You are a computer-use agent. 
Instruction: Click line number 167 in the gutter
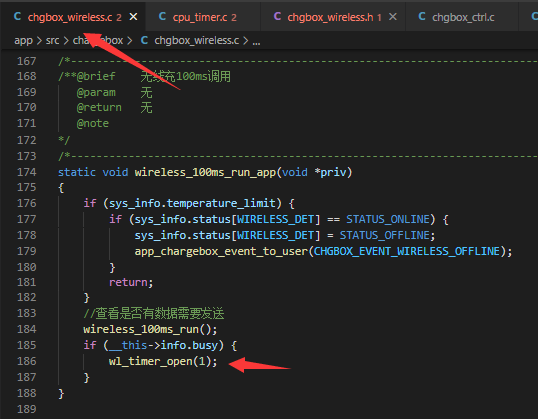(x=26, y=61)
